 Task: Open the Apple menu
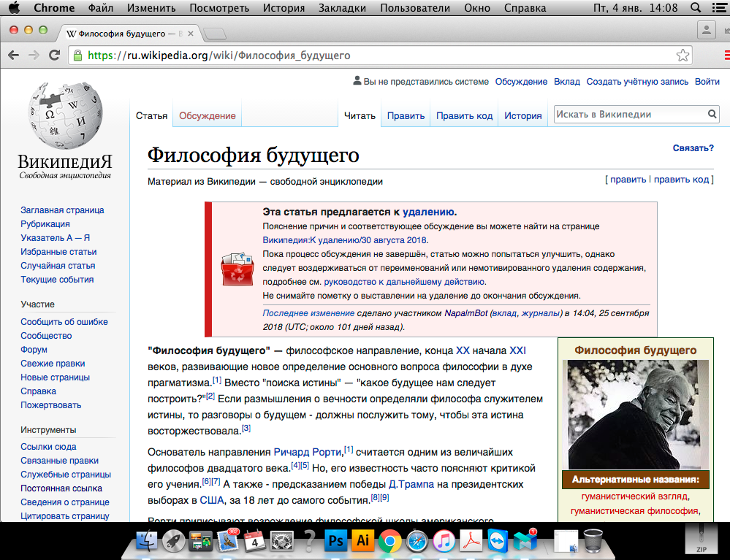(x=15, y=7)
